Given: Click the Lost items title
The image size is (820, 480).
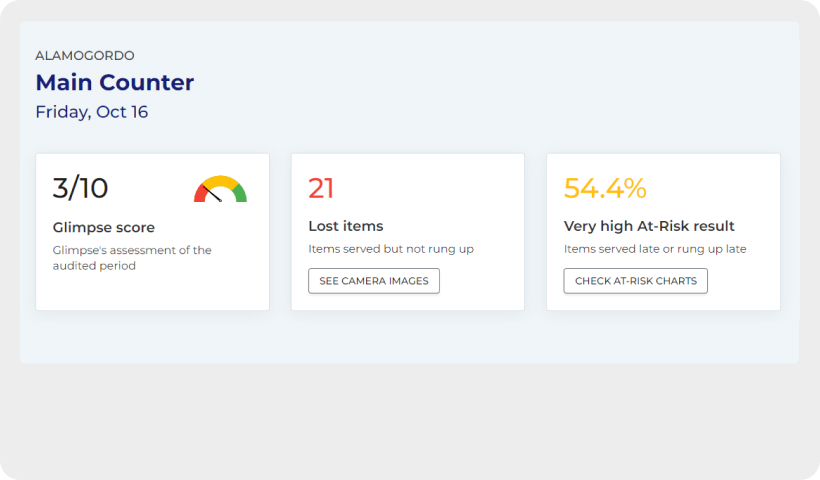Looking at the screenshot, I should (346, 226).
